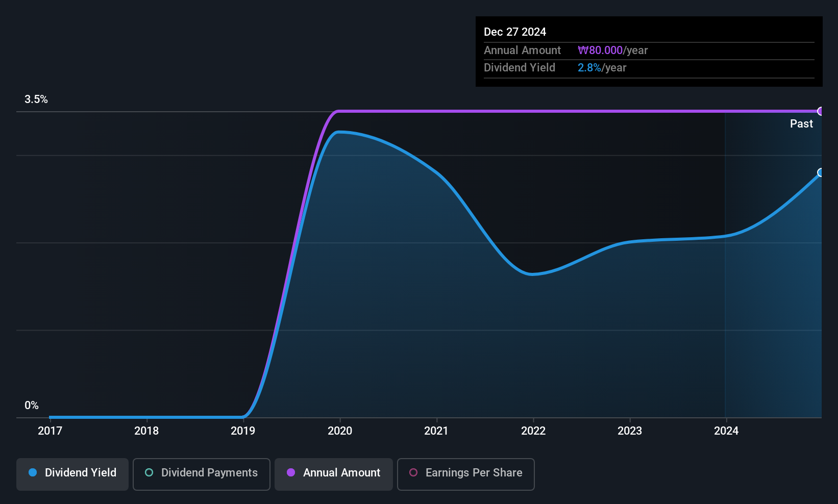The height and width of the screenshot is (504, 838).
Task: Enable the Dividend Payments series
Action: point(202,474)
